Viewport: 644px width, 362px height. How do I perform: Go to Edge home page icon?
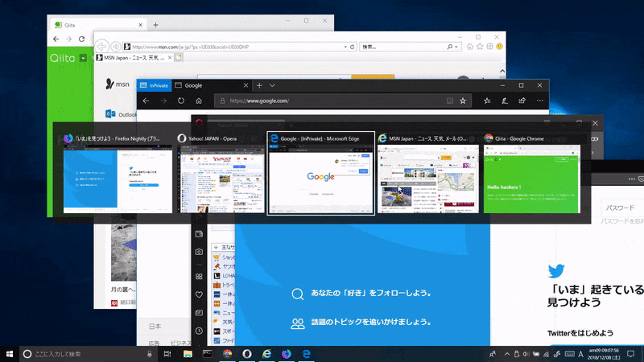(199, 101)
